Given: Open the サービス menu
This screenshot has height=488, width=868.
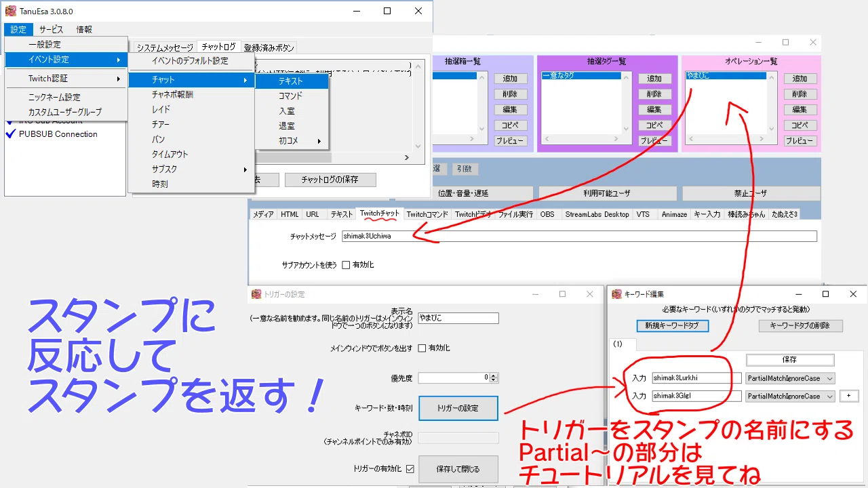Looking at the screenshot, I should [51, 29].
